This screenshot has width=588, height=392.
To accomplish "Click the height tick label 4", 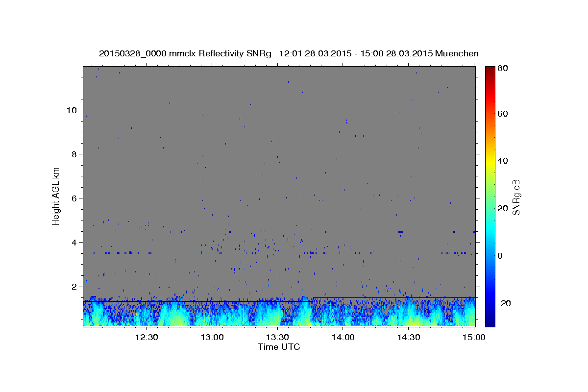I will tap(75, 242).
